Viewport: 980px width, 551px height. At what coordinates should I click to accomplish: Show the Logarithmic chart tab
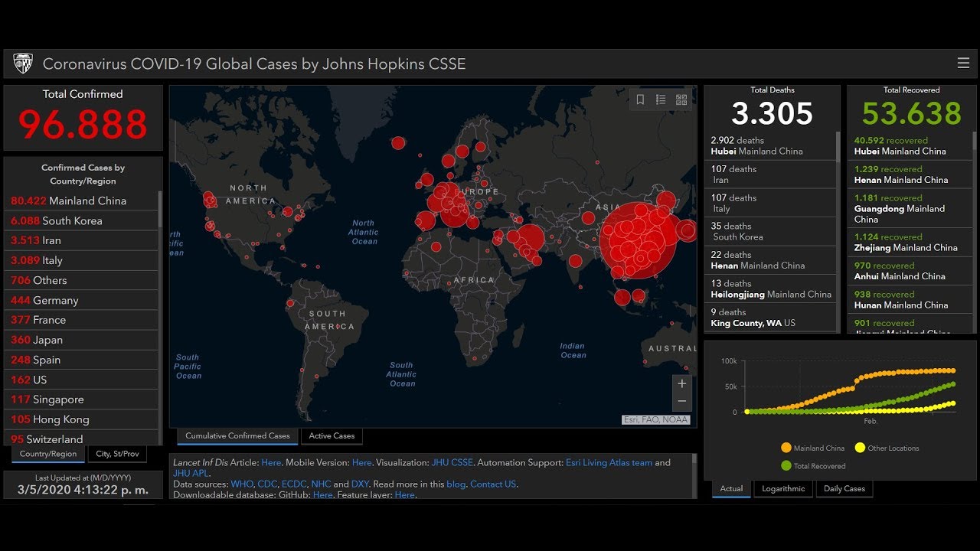(x=783, y=489)
